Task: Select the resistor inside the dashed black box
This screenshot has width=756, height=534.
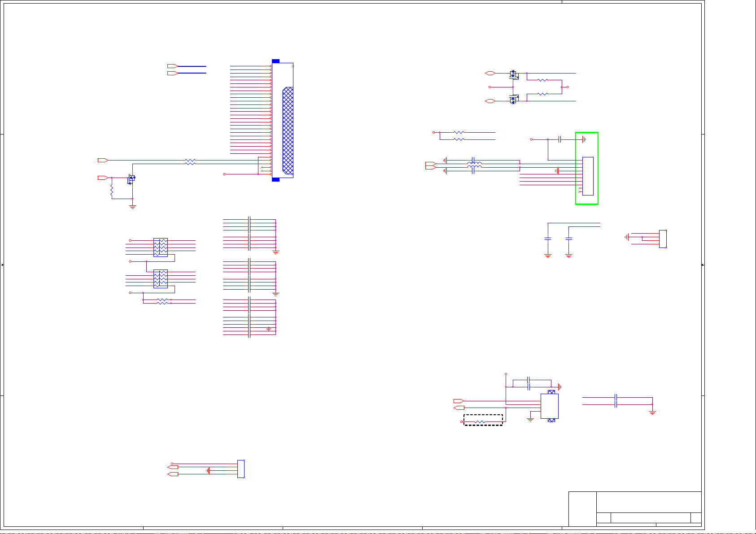Action: (x=480, y=422)
